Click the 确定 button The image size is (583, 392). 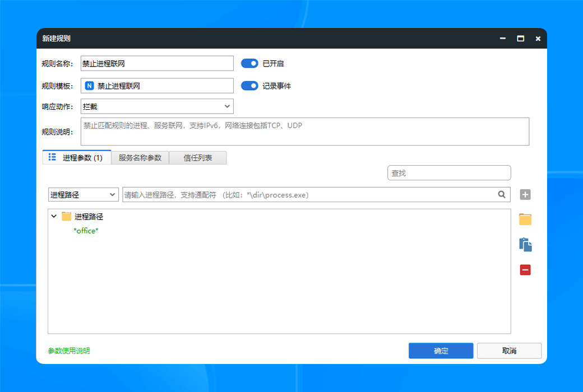point(441,351)
